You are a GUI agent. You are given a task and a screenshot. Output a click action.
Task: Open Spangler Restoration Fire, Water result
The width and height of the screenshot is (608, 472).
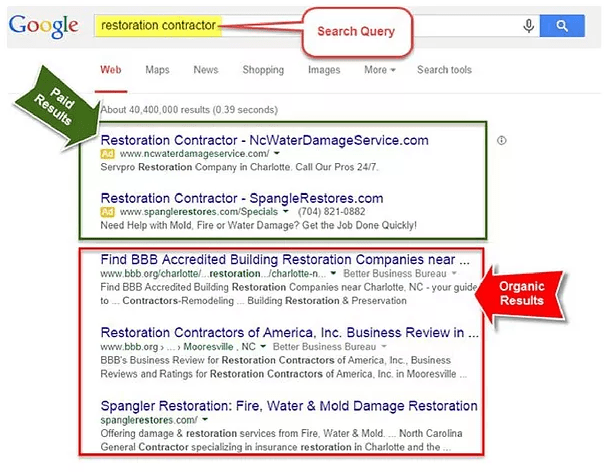point(289,406)
